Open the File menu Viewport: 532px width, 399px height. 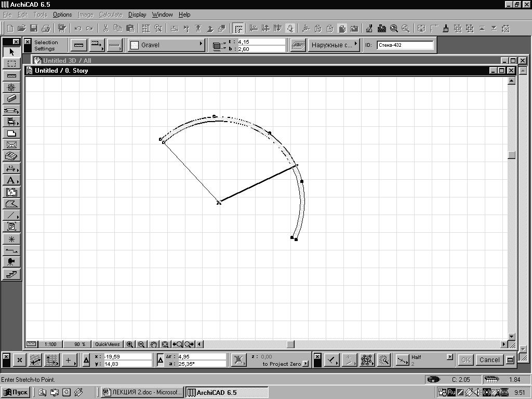pyautogui.click(x=7, y=15)
